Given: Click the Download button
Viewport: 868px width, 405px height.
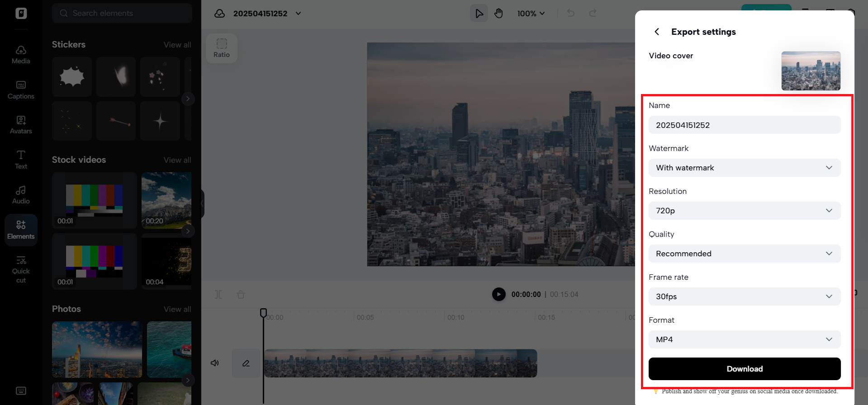Looking at the screenshot, I should [x=745, y=369].
